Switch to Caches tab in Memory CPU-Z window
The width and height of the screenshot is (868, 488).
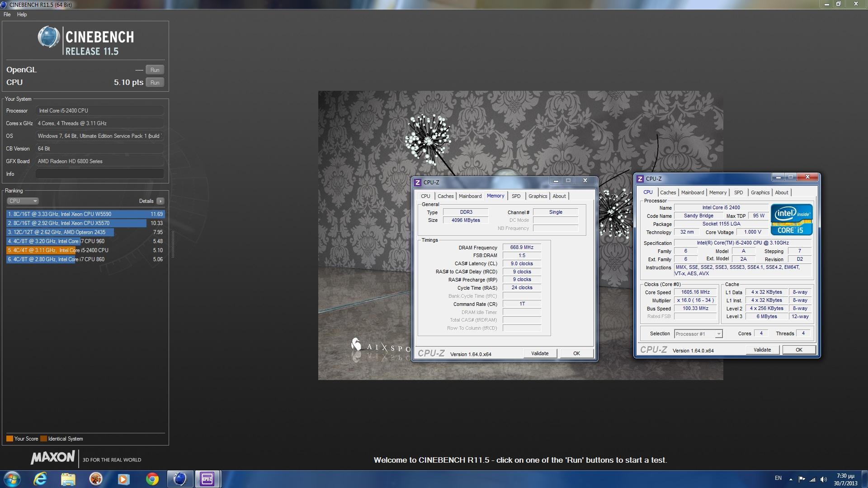click(445, 196)
